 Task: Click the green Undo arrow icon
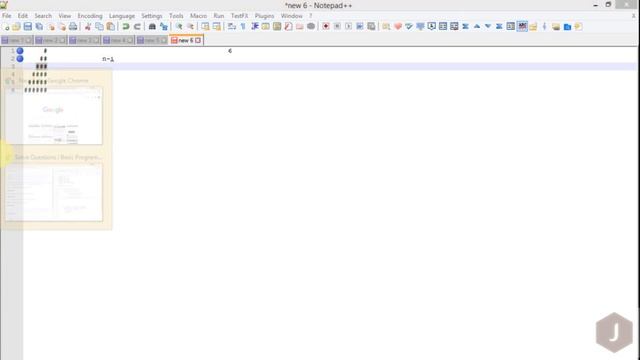(126, 27)
